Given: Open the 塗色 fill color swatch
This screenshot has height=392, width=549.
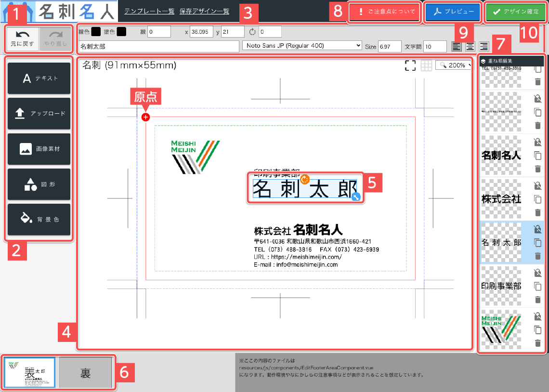Looking at the screenshot, I should tap(121, 32).
